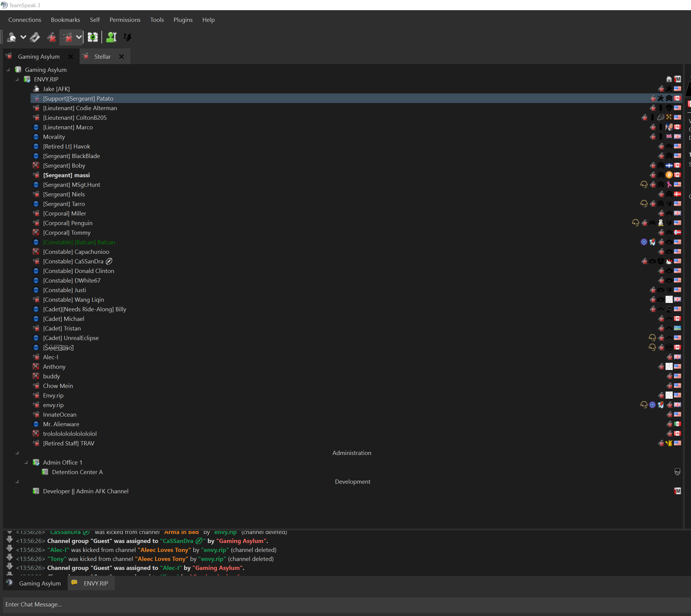The height and width of the screenshot is (616, 691).
Task: Select Developer || Admin AFK Channel
Action: tap(86, 491)
